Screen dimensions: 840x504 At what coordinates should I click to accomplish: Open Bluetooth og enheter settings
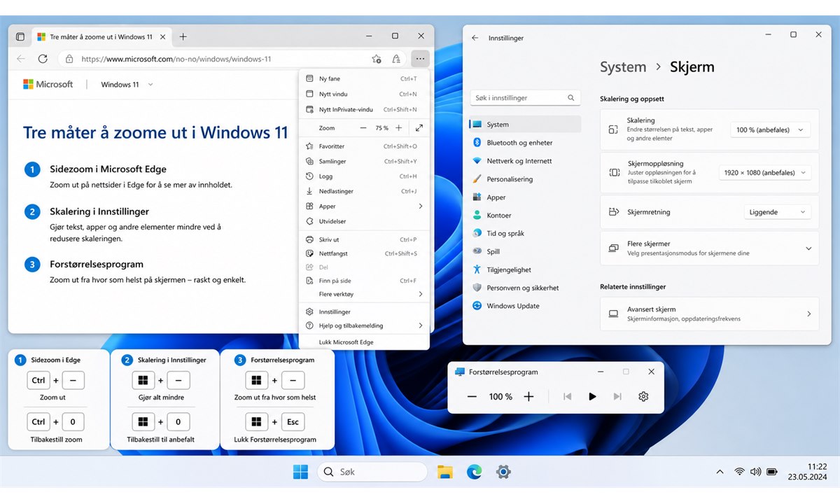click(x=525, y=143)
